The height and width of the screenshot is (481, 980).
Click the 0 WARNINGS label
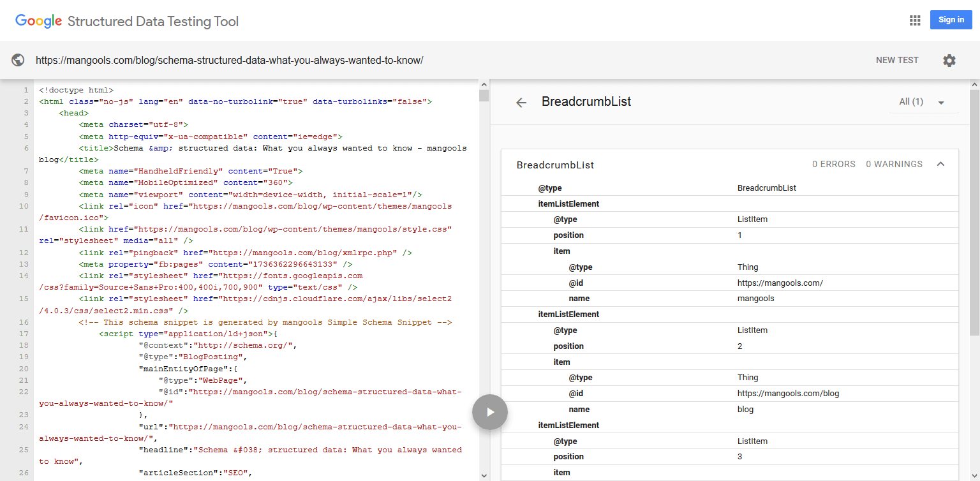pyautogui.click(x=894, y=165)
